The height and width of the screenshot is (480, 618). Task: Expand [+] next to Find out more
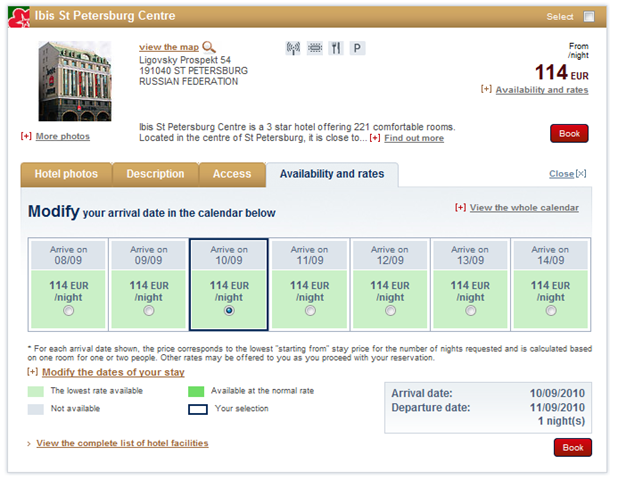point(375,138)
